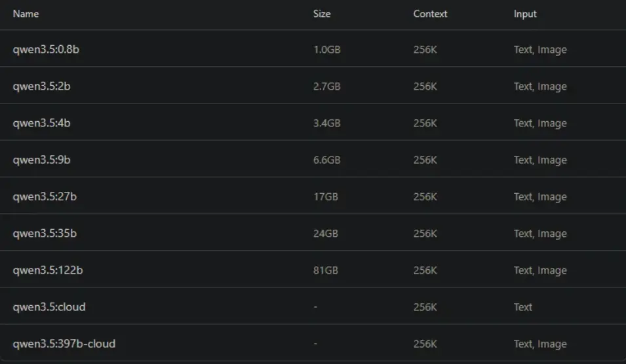Click the 6.6GB size cell
This screenshot has width=626, height=364.
(x=326, y=160)
